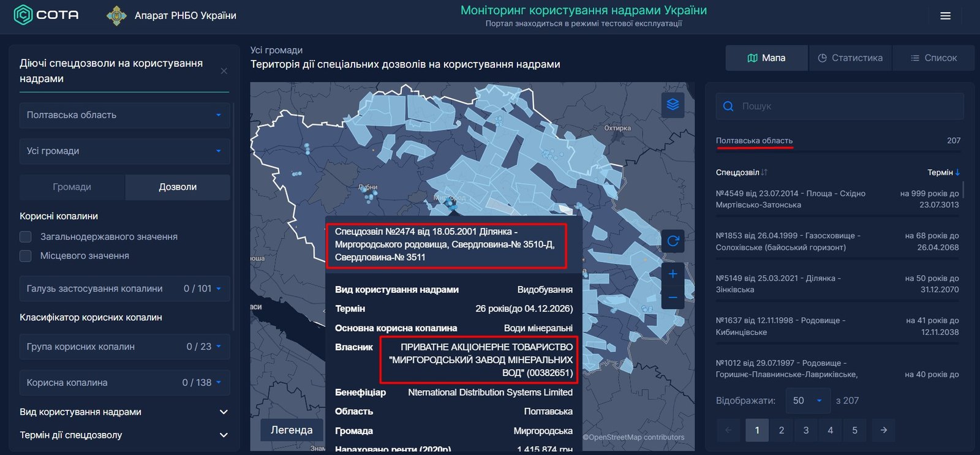Go to results page 1

tap(757, 431)
